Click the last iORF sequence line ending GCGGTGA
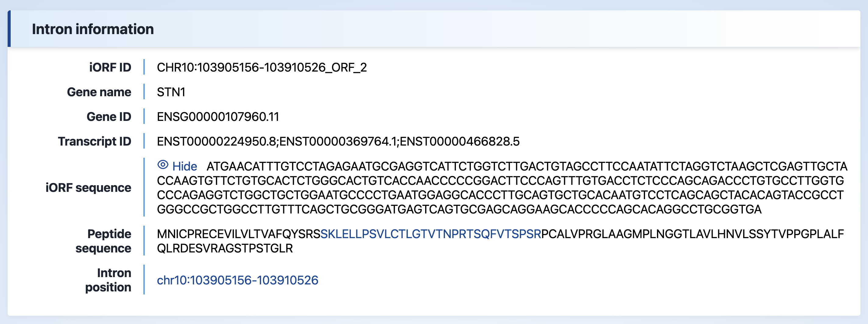Image resolution: width=868 pixels, height=324 pixels. click(x=459, y=210)
